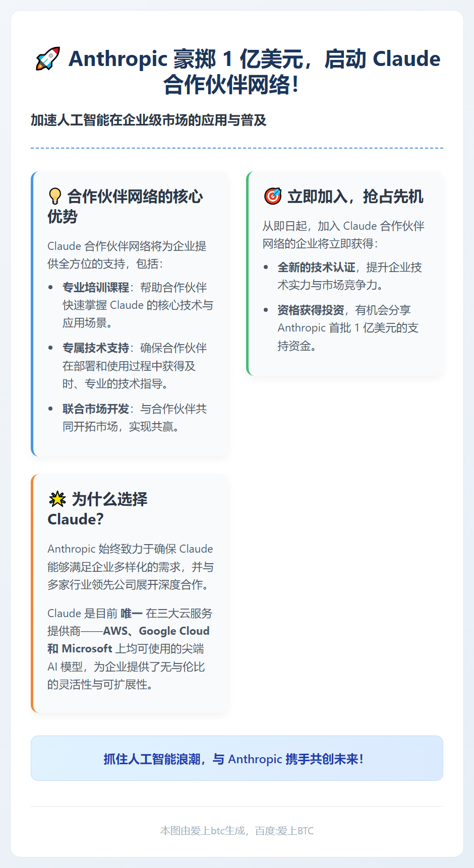Click the heading 为什么选择 Claude?
This screenshot has width=474, height=868.
point(98,509)
